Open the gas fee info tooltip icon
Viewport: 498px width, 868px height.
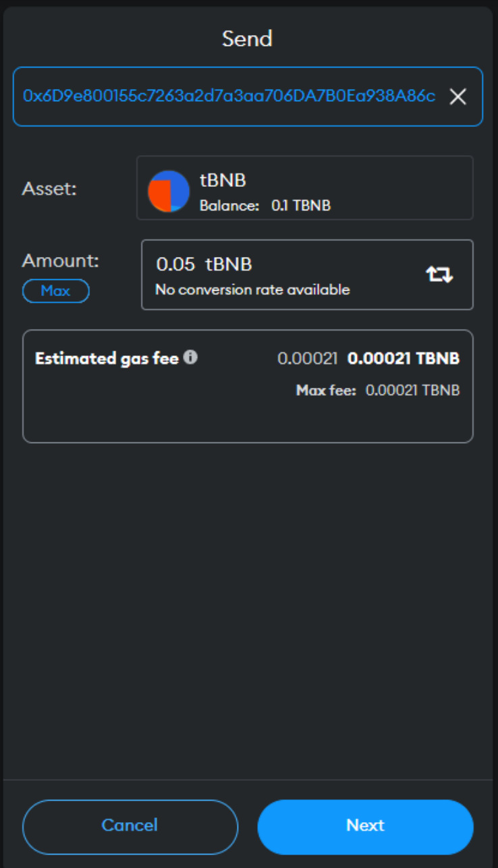click(191, 357)
